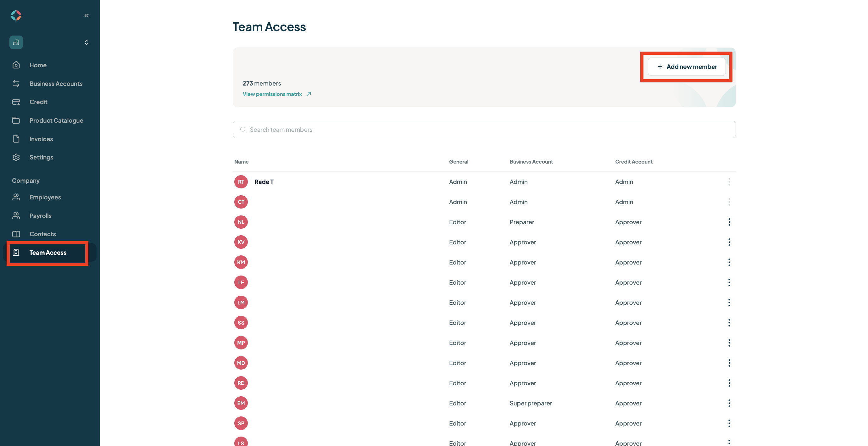Image resolution: width=868 pixels, height=446 pixels.
Task: Select the Payrolls icon in sidebar
Action: 16,215
